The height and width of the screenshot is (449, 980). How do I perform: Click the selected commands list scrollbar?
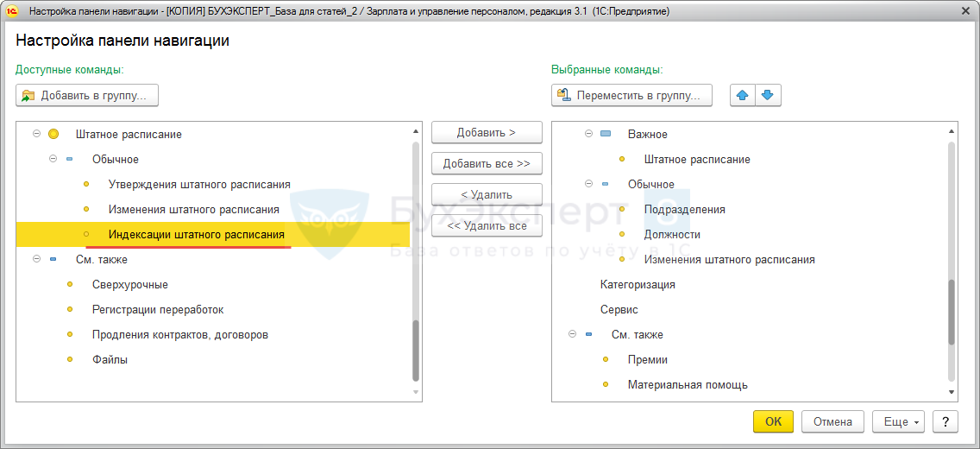[952, 311]
